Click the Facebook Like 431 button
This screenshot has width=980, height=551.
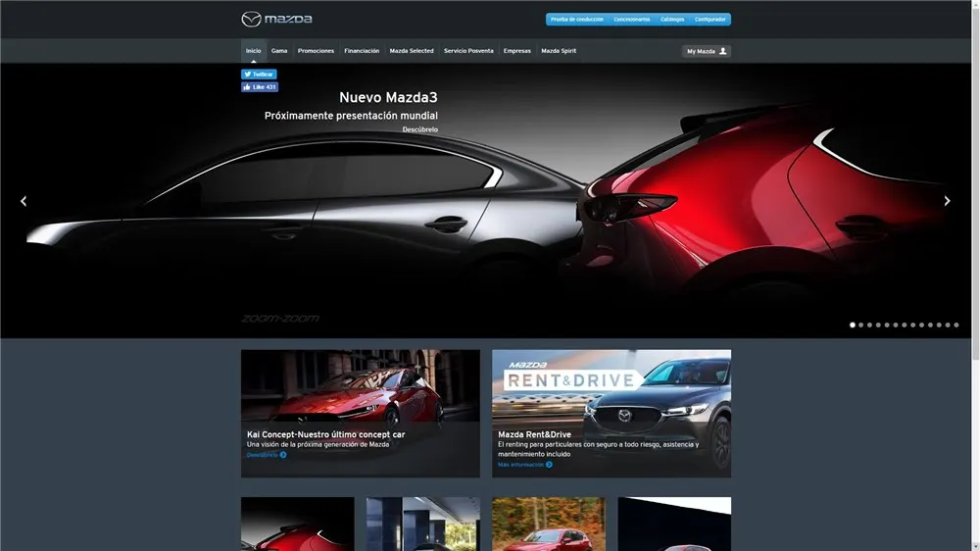coord(260,87)
